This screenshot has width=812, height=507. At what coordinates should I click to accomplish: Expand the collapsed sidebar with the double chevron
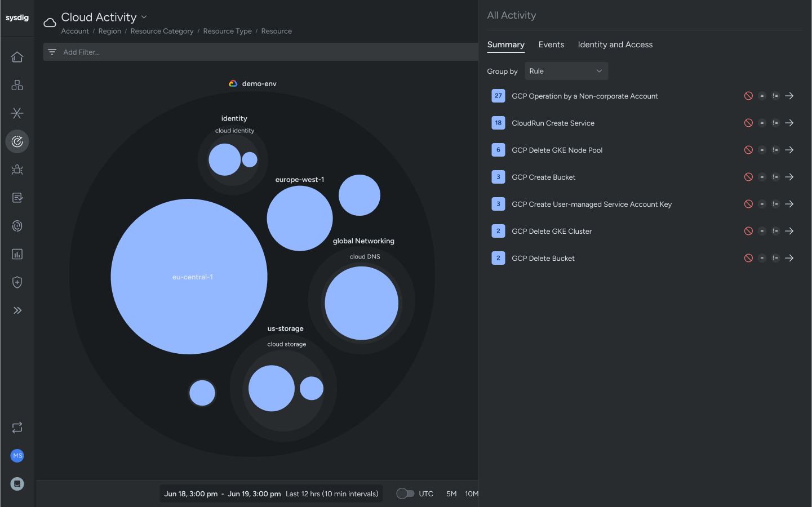tap(17, 310)
